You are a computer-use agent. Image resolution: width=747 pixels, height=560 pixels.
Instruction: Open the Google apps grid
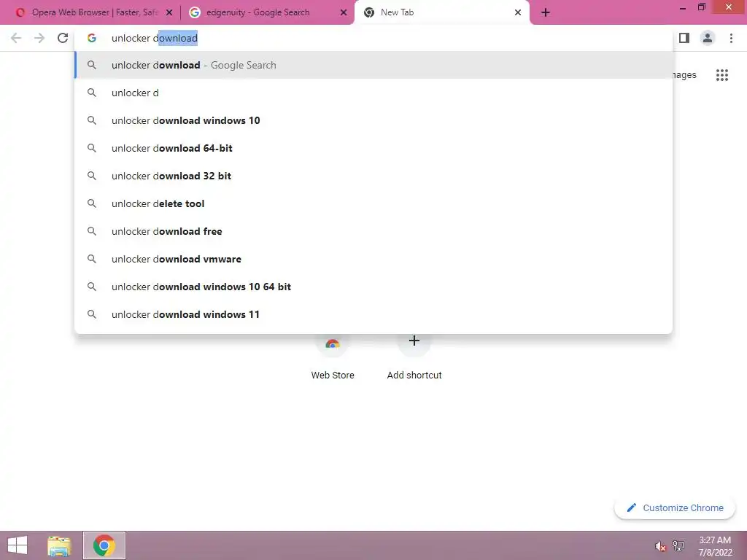tap(722, 75)
